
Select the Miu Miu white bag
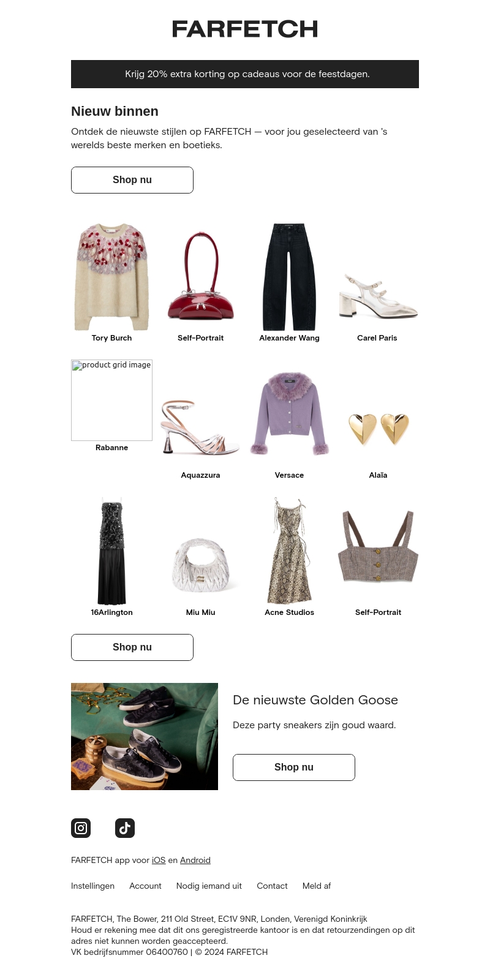(x=201, y=565)
